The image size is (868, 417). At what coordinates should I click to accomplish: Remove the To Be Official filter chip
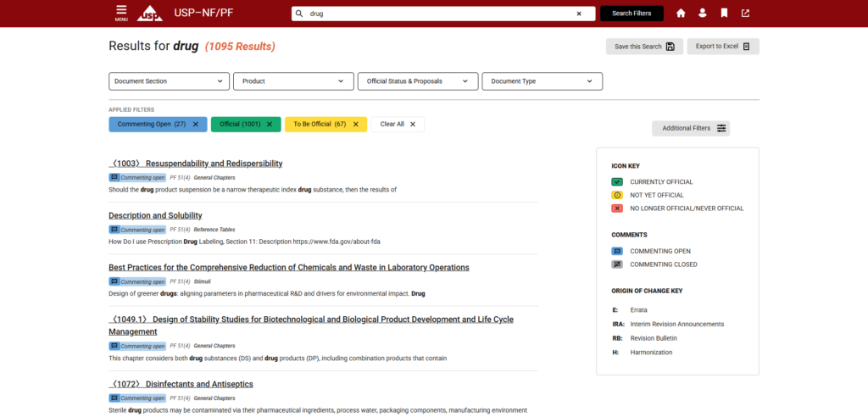pos(355,124)
